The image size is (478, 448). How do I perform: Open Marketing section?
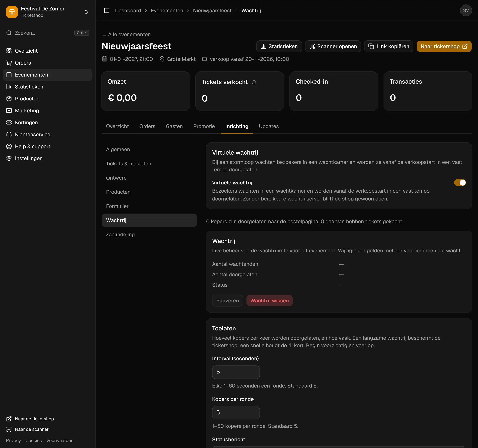48,111
